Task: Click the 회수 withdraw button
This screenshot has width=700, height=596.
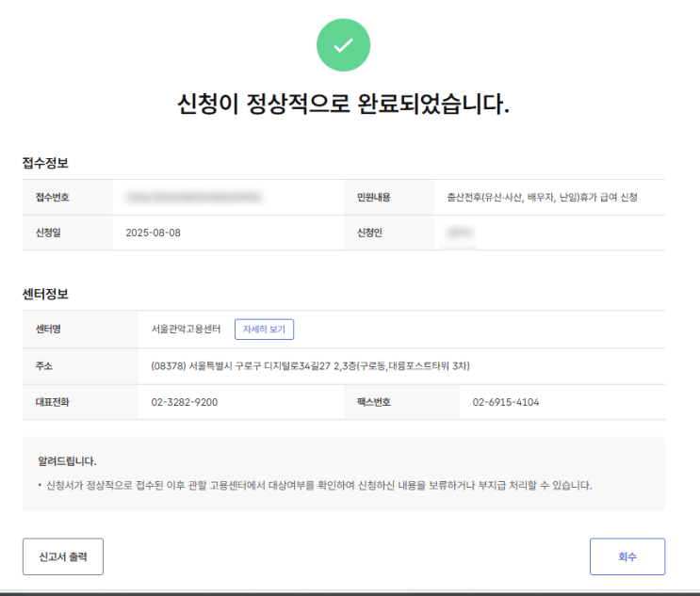Action: click(627, 556)
